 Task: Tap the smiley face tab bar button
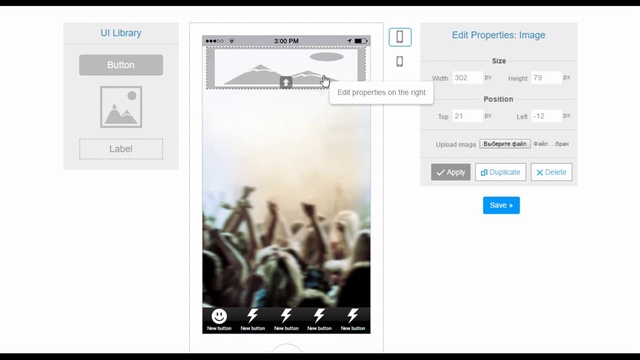[x=219, y=320]
